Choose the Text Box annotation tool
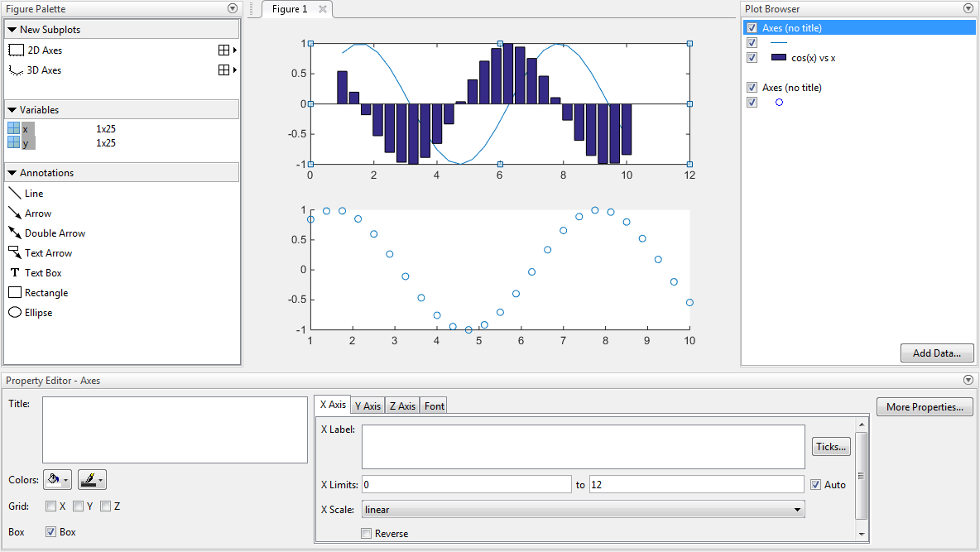The width and height of the screenshot is (980, 552). tap(35, 273)
